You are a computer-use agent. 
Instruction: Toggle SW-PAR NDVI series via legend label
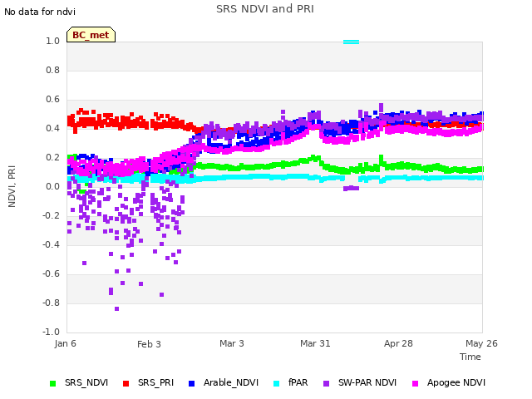[367, 382]
